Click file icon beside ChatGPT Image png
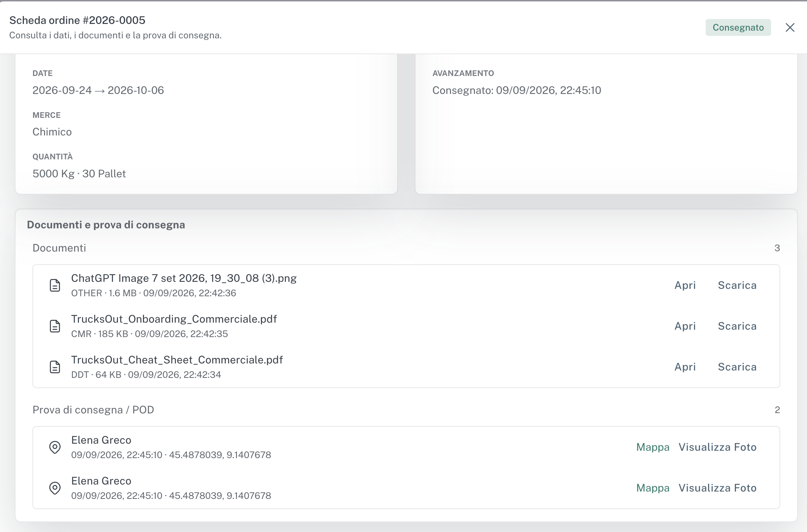The image size is (807, 532). pyautogui.click(x=55, y=285)
